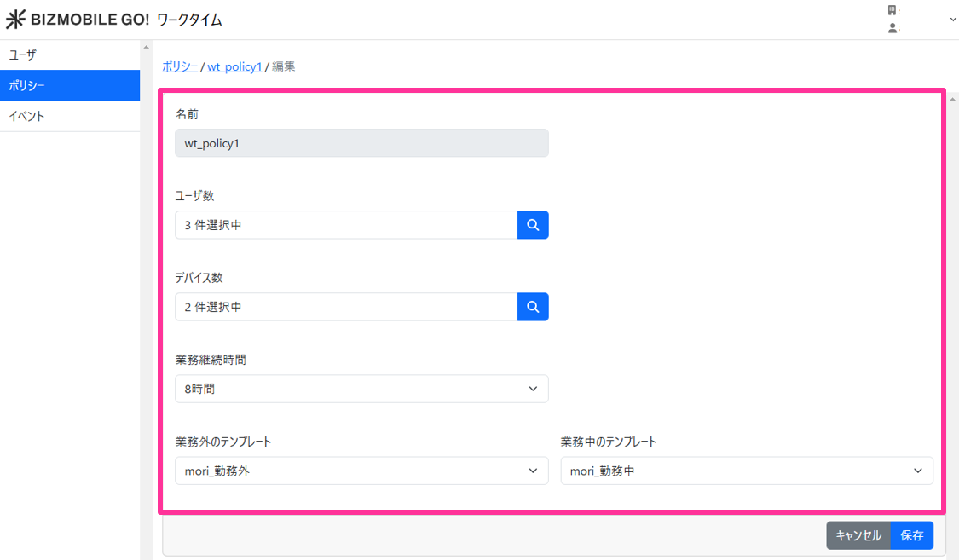Click the user silhouette icon in the header
959x560 pixels.
[892, 28]
